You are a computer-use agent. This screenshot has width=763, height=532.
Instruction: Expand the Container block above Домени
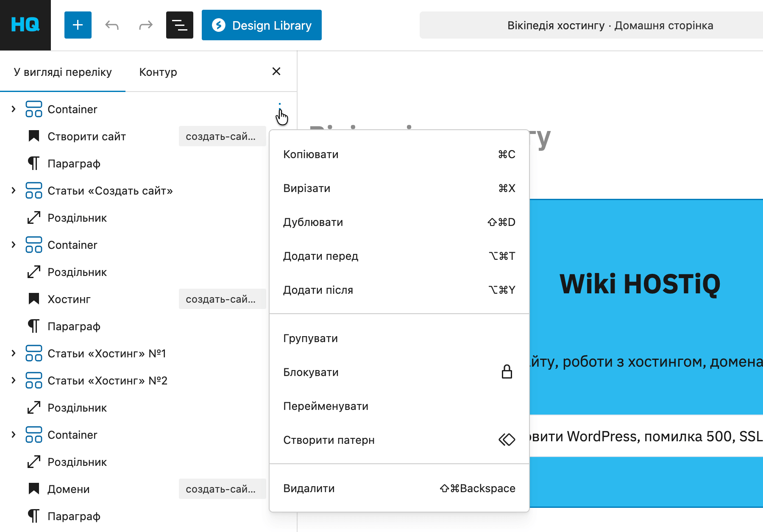pos(14,435)
